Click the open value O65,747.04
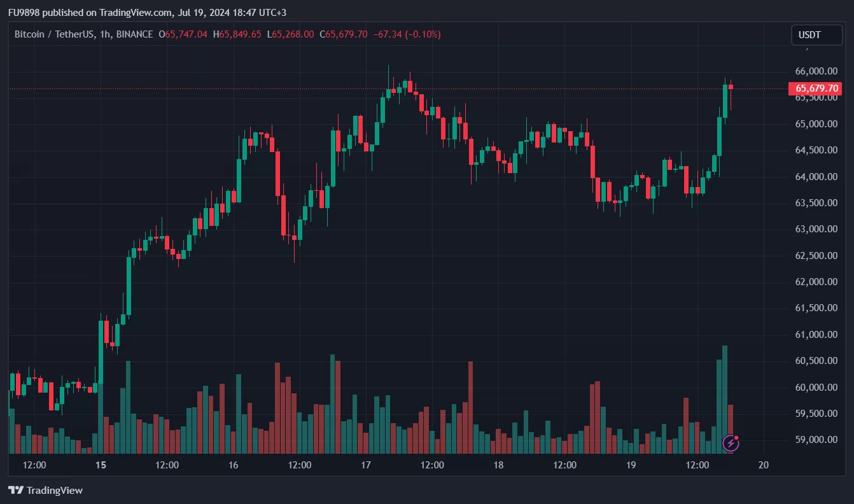Screen dimensions: 854x504 click(183, 34)
